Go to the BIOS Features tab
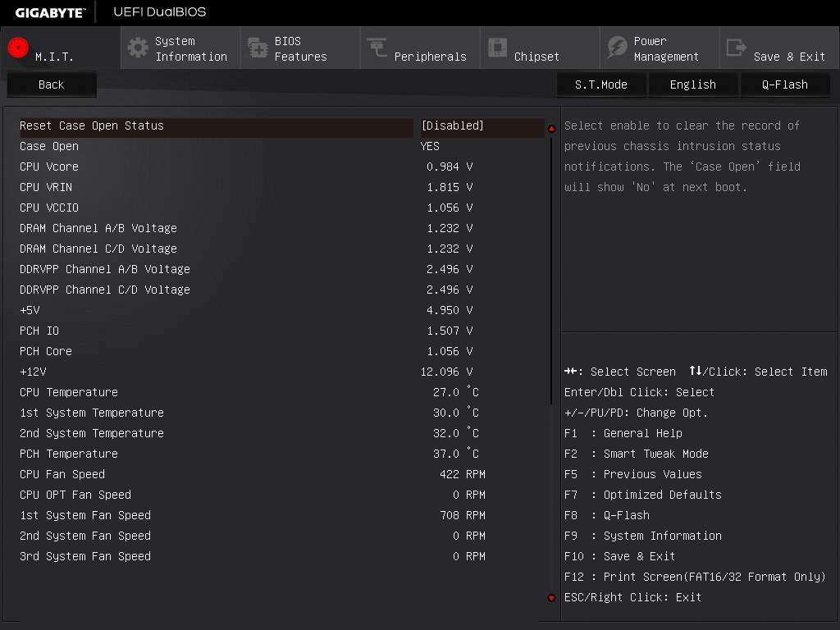 [x=300, y=48]
